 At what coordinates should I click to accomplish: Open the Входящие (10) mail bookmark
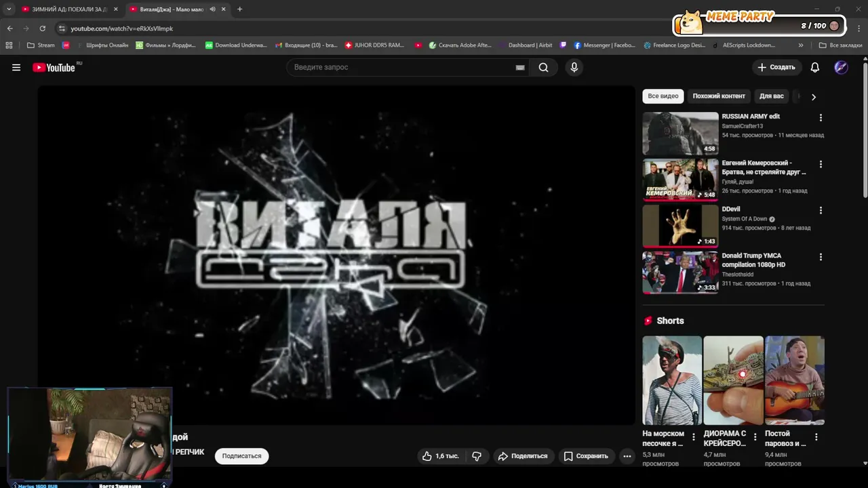pos(307,45)
